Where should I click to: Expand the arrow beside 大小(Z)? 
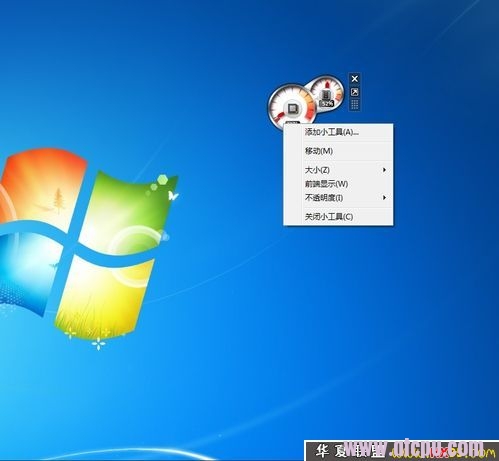point(384,170)
